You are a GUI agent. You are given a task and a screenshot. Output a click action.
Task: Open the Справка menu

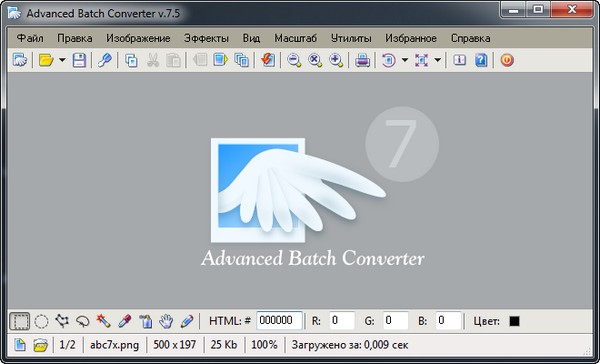(x=470, y=38)
